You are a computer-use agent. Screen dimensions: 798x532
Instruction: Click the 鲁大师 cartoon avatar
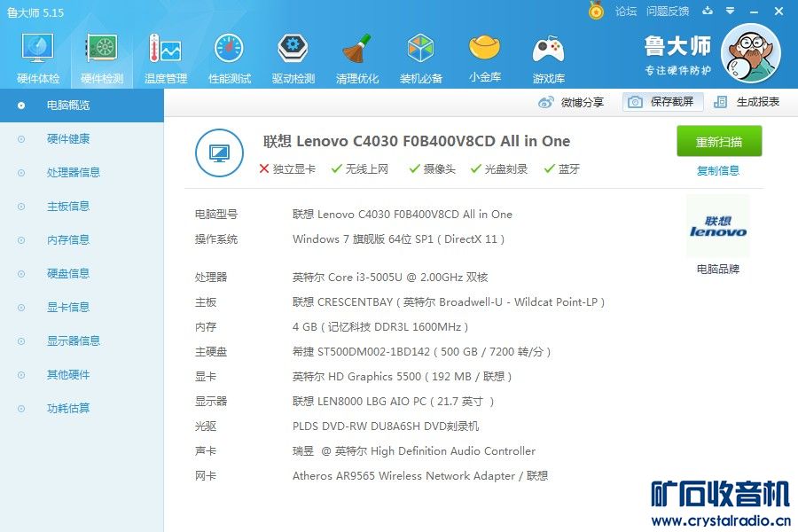coord(751,53)
